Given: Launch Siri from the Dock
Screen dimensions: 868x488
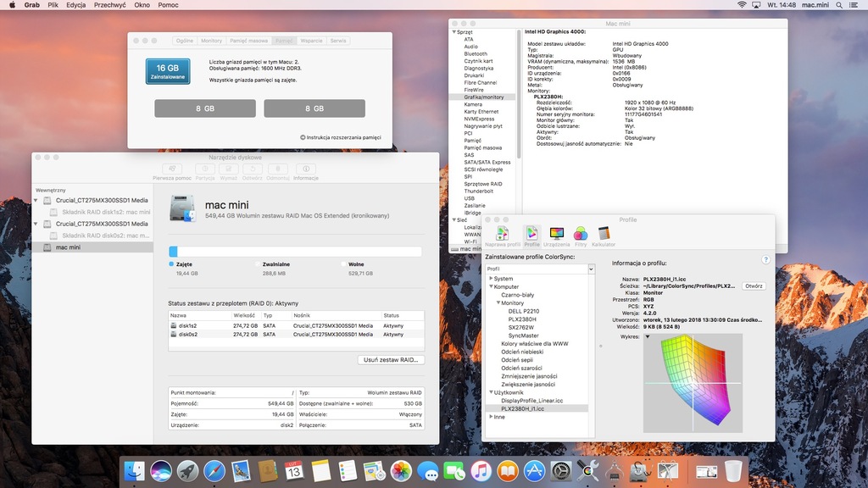Looking at the screenshot, I should [x=161, y=471].
